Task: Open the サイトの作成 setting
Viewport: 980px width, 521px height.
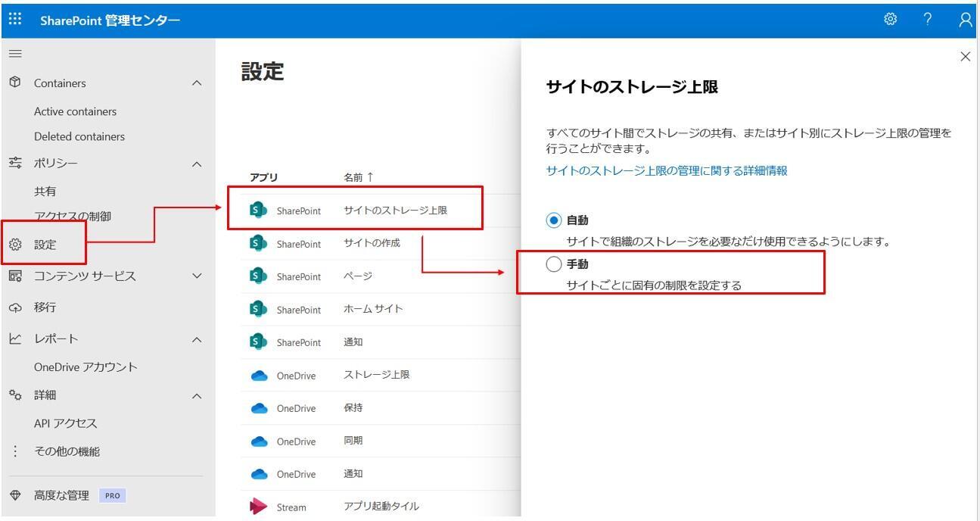Action: click(372, 243)
